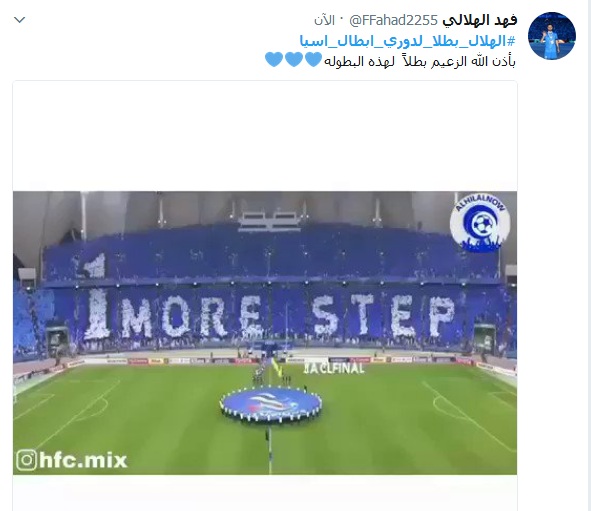
Task: Open the @FFahad2255 handle link
Action: point(393,20)
